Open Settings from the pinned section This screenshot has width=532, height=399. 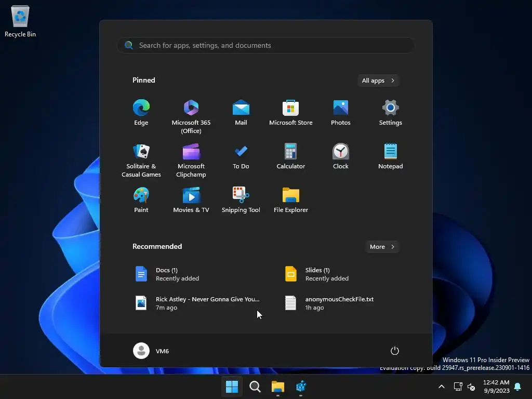(391, 113)
